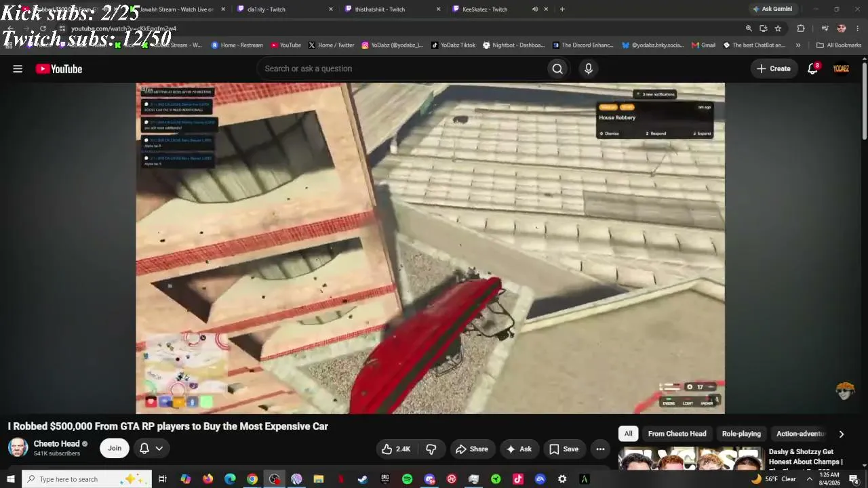This screenshot has width=868, height=488.
Task: Launch Steam from the taskbar
Action: tap(363, 479)
